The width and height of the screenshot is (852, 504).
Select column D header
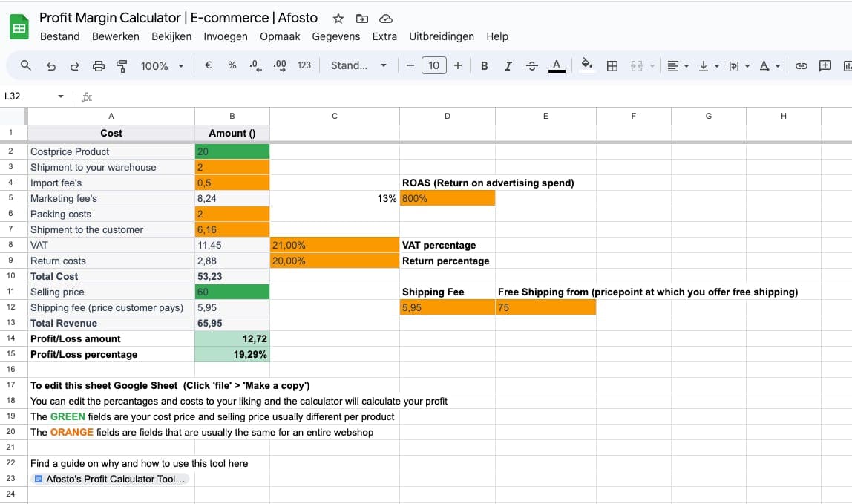448,116
